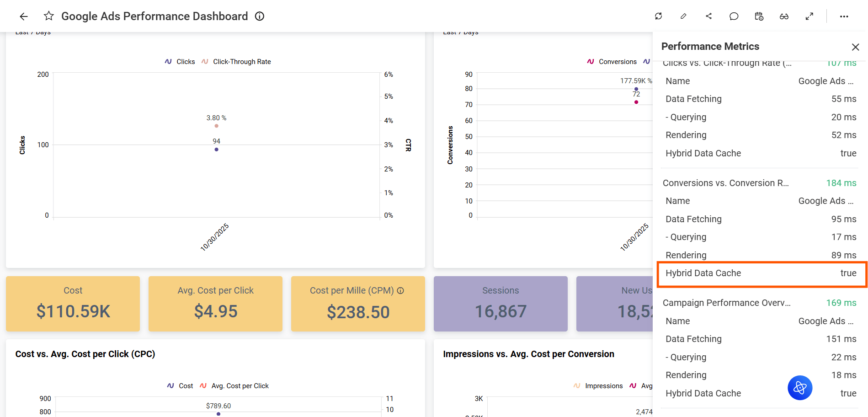Screen dimensions: 868x417
Task: Open the dashboard info icon beside the title
Action: tap(260, 16)
